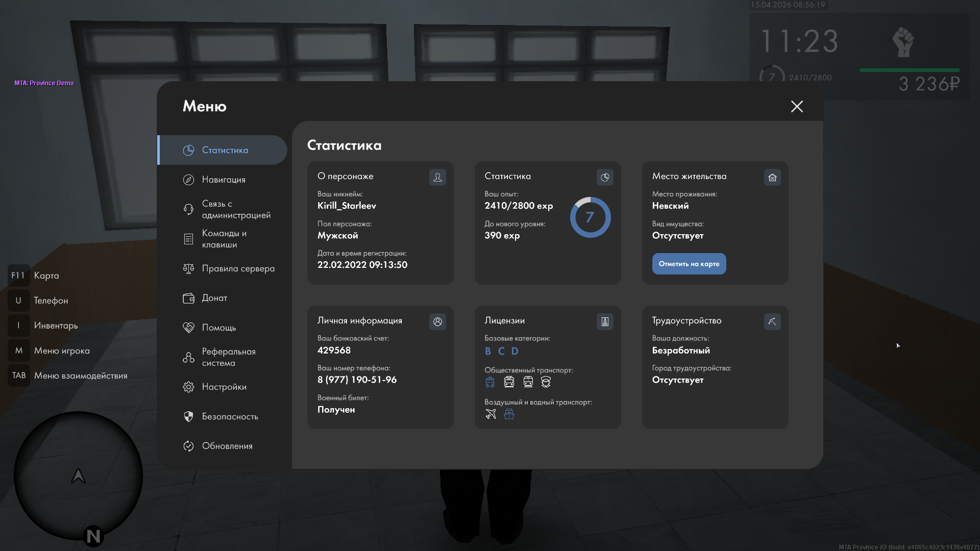Open Обновления in the sidebar
This screenshot has height=551, width=980.
click(x=227, y=446)
